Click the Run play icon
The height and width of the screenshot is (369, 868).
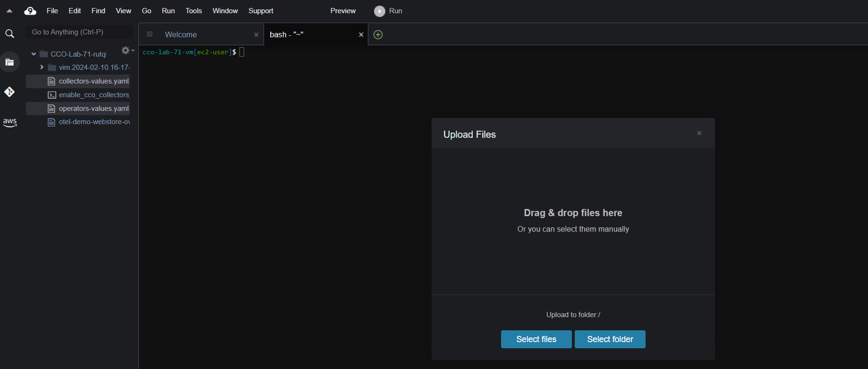(x=379, y=11)
